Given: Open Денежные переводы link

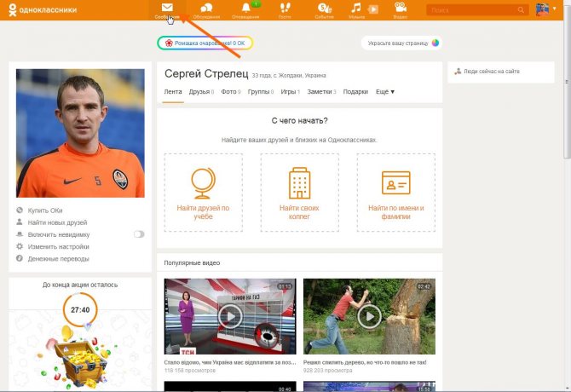Looking at the screenshot, I should [x=59, y=259].
